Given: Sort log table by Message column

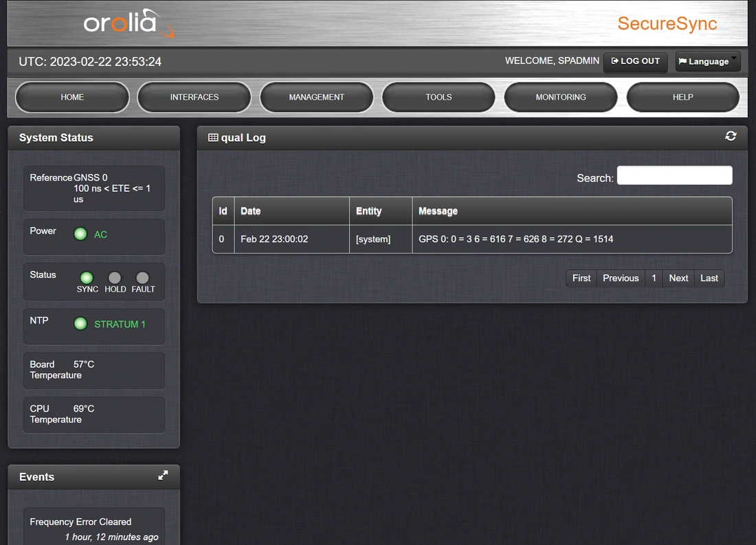Looking at the screenshot, I should tap(572, 211).
